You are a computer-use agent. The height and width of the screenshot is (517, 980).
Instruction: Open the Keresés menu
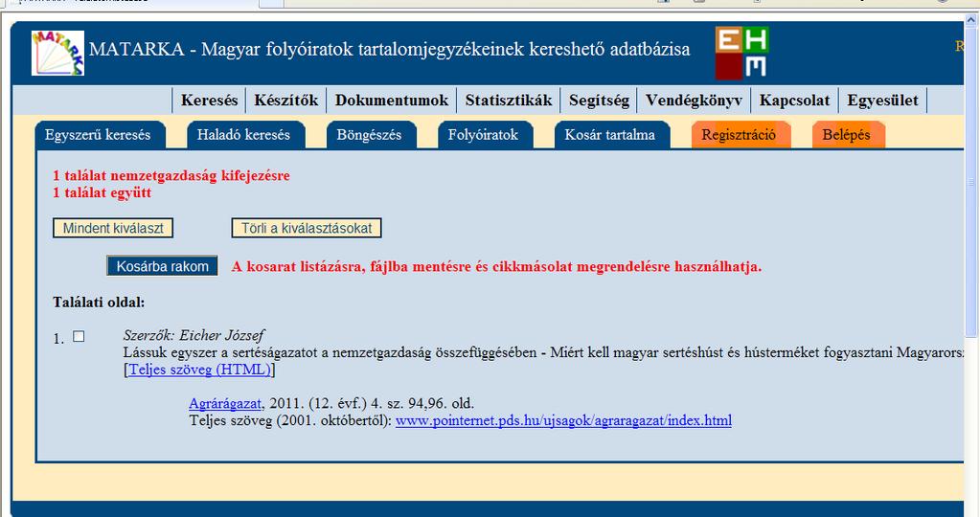(x=210, y=101)
